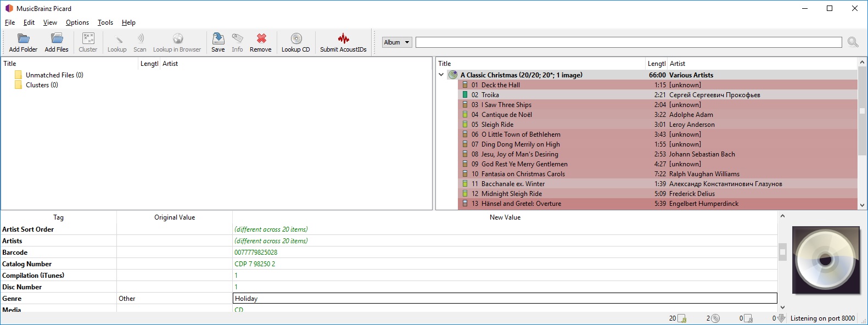
Task: Click the cover art CD thumbnail
Action: (x=826, y=260)
